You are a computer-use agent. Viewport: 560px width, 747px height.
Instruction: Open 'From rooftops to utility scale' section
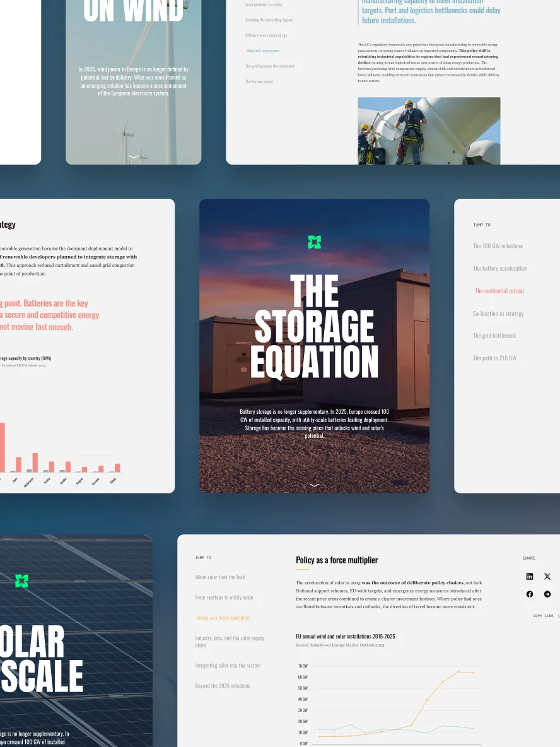tap(224, 597)
